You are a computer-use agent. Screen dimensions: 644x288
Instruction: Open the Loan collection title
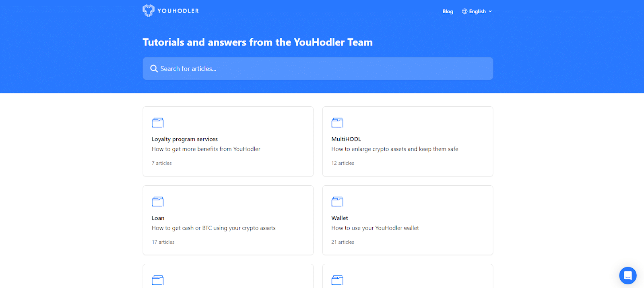pos(158,218)
